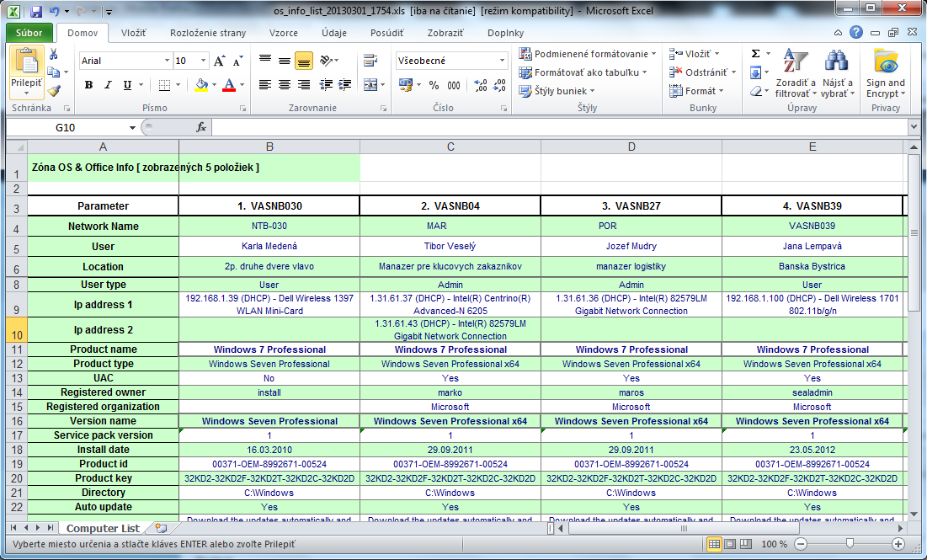Screen dimensions: 927x560
Task: Switch to Vložiť ribbon tab
Action: coord(134,33)
